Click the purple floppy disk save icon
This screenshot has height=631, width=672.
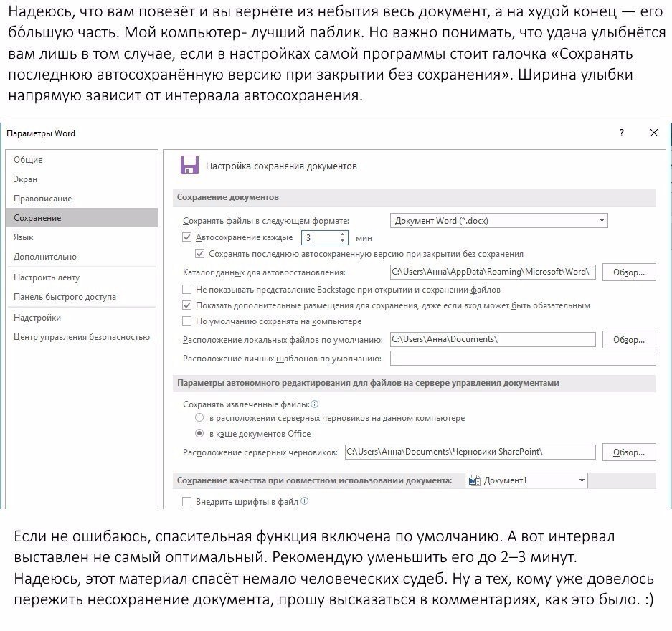click(x=189, y=165)
